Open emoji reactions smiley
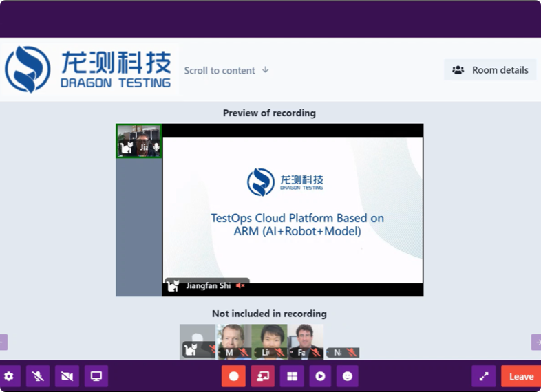Viewport: 541px width, 392px height. (348, 376)
